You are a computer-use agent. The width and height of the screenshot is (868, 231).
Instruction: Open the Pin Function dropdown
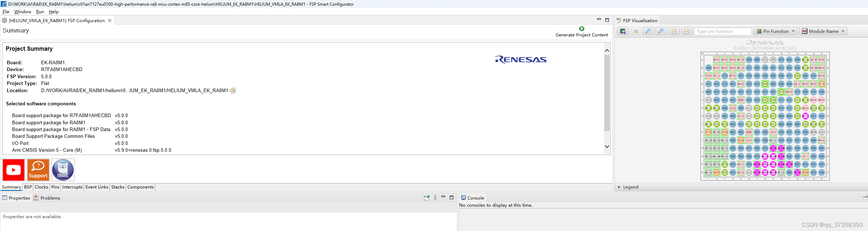coord(775,31)
